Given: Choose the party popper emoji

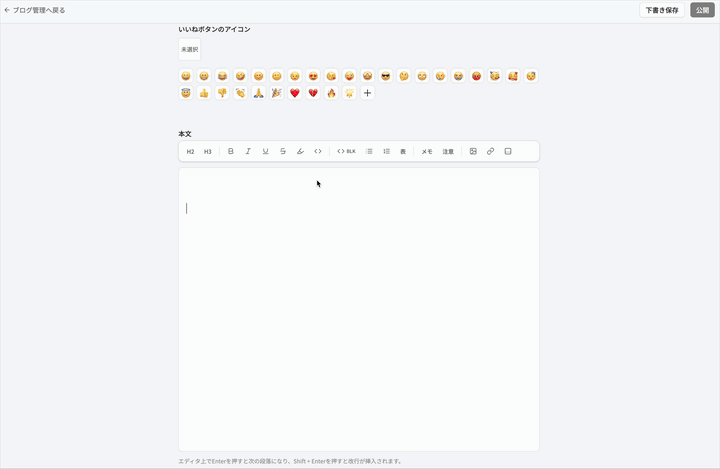Looking at the screenshot, I should [x=276, y=93].
